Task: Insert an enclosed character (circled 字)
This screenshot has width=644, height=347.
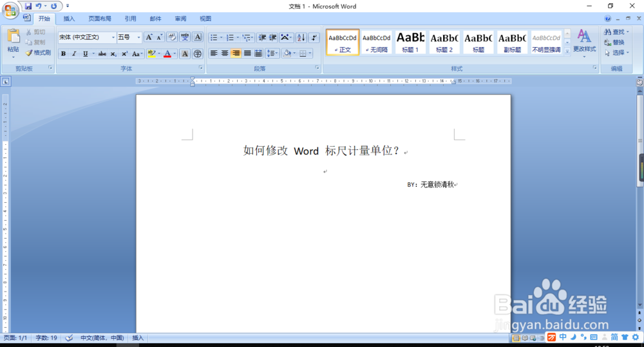Action: pos(198,54)
